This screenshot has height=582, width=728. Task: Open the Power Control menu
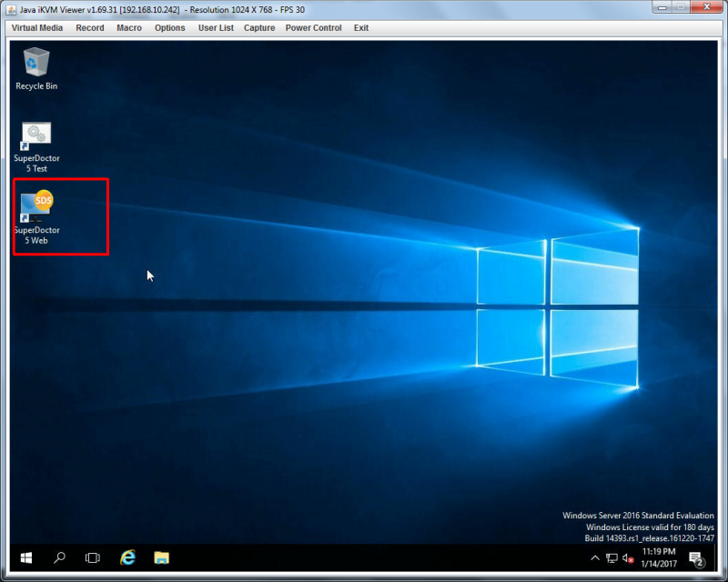click(313, 28)
